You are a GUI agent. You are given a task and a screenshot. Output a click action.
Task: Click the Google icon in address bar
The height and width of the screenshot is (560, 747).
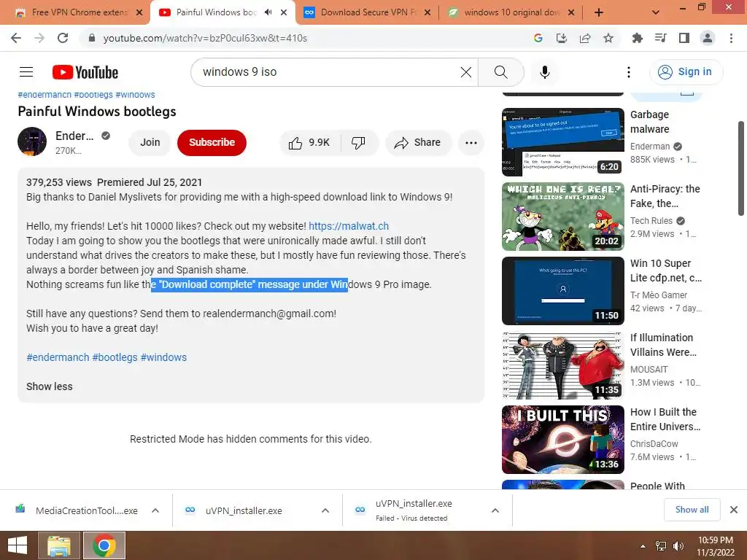point(538,38)
